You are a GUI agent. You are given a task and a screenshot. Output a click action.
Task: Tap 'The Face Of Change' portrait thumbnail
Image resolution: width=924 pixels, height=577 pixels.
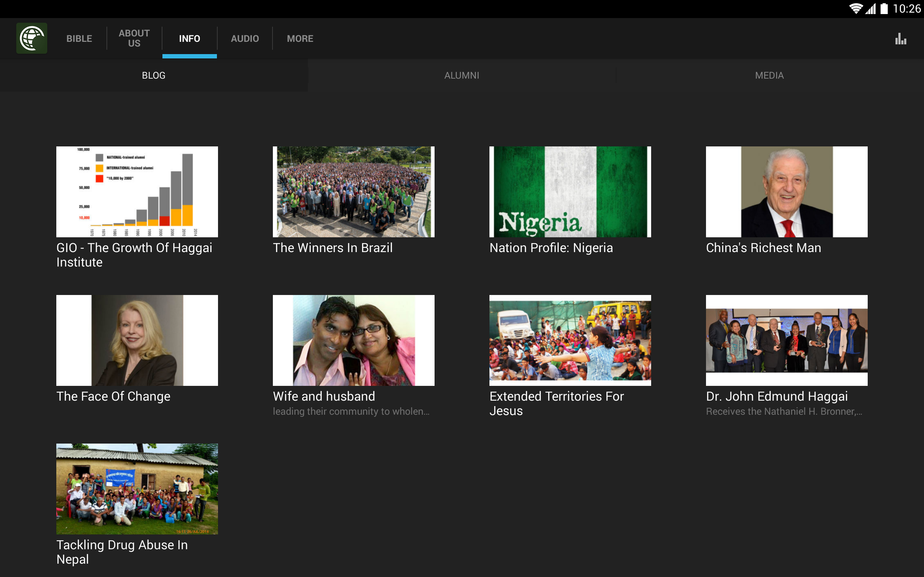click(x=137, y=340)
